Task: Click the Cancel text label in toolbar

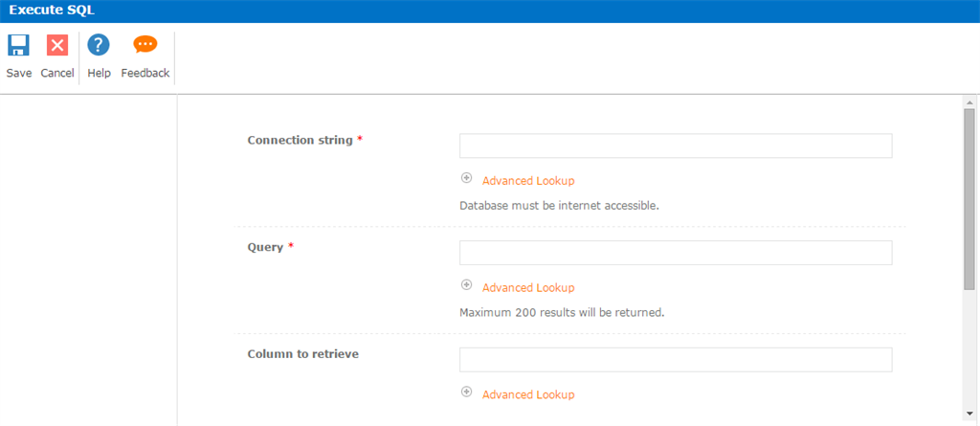Action: tap(57, 73)
